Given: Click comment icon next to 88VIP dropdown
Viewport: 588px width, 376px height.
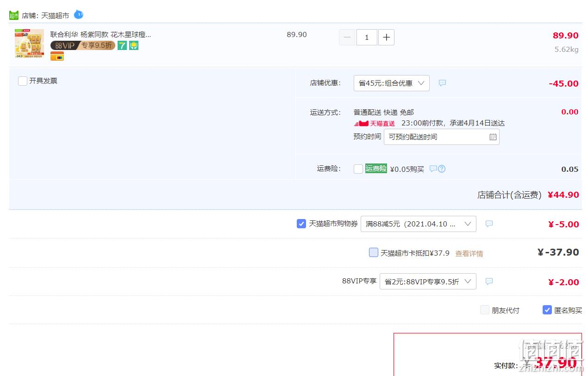Looking at the screenshot, I should click(x=489, y=281).
